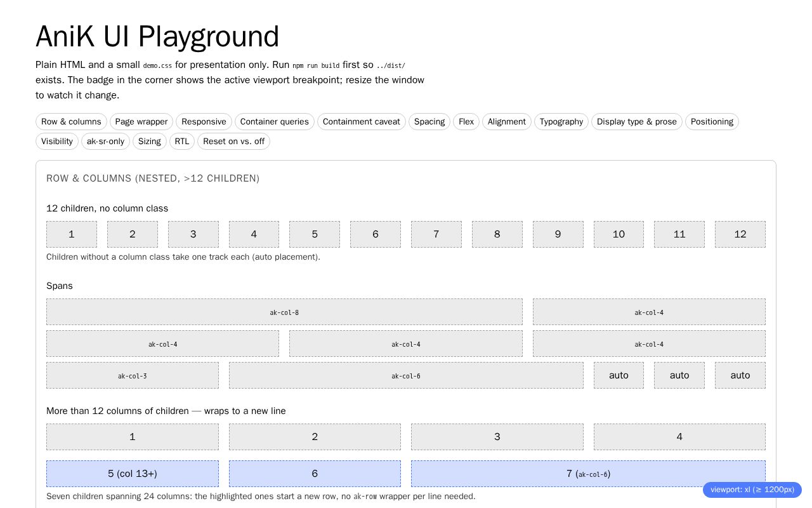Open the ak-sr-only section link
The height and width of the screenshot is (508, 812).
click(x=105, y=142)
